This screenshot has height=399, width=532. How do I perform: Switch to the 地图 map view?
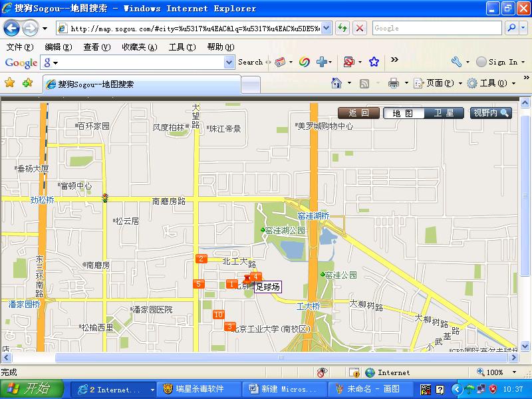click(x=403, y=113)
